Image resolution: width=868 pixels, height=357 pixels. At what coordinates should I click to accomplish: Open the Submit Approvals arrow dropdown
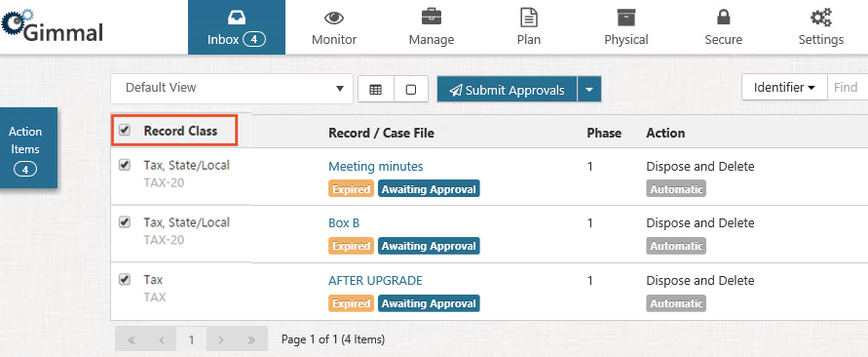tap(589, 90)
